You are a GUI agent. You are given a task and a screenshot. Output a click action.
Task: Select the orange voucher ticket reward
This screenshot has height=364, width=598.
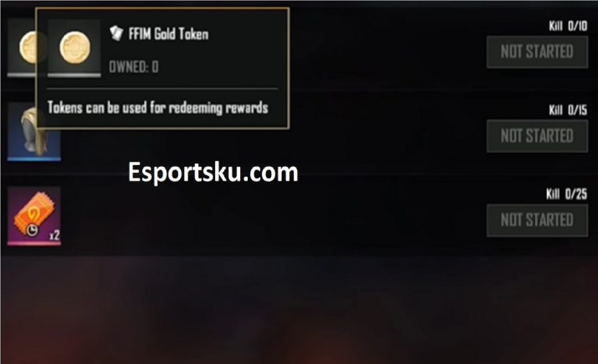pos(34,215)
